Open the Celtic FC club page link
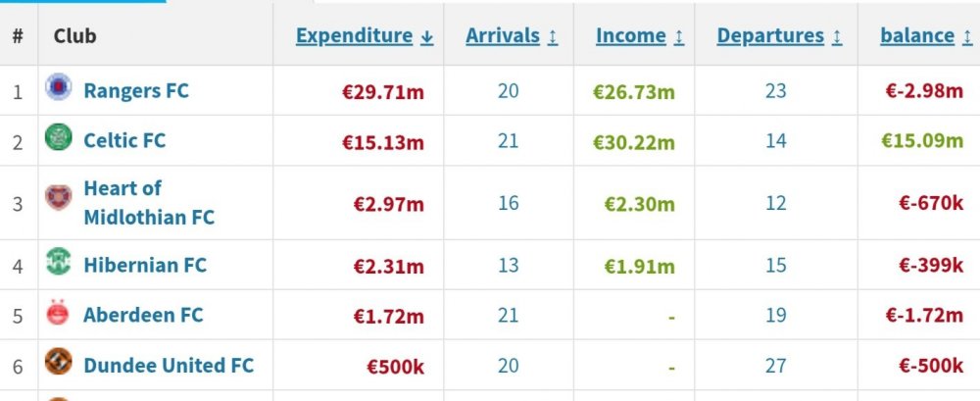The height and width of the screenshot is (401, 980). tap(124, 140)
